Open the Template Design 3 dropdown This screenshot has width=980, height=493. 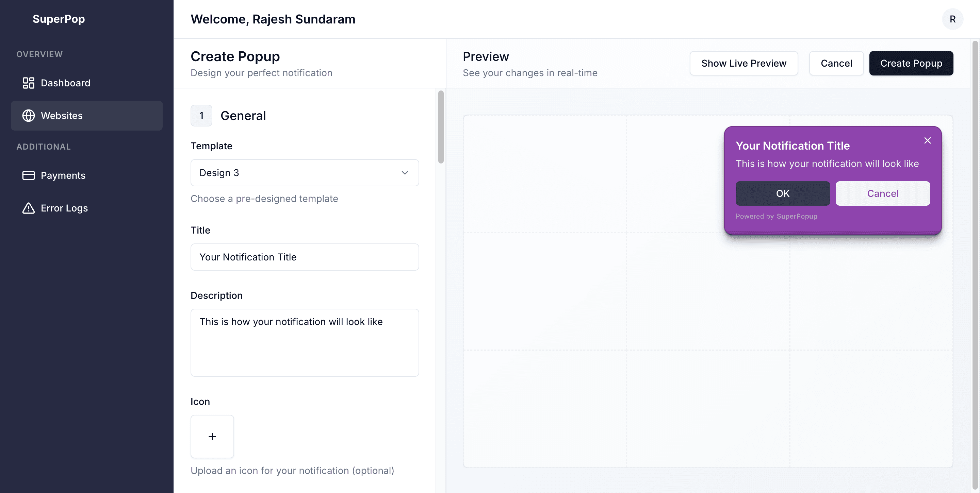[304, 173]
